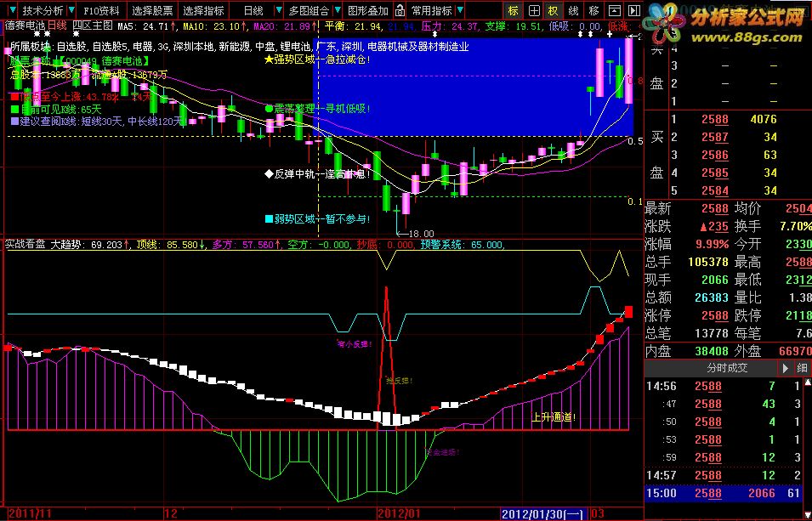This screenshot has height=521, width=812.
Task: Select the 线 line drawing tool
Action: click(573, 10)
